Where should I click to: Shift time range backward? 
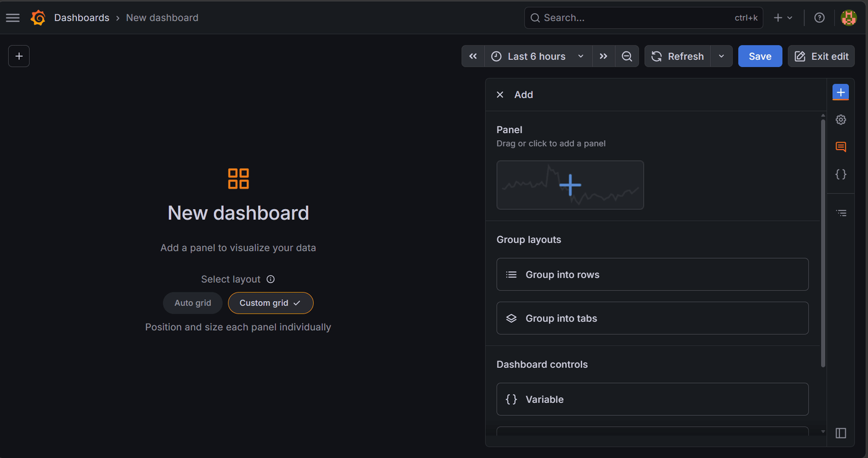click(x=473, y=56)
